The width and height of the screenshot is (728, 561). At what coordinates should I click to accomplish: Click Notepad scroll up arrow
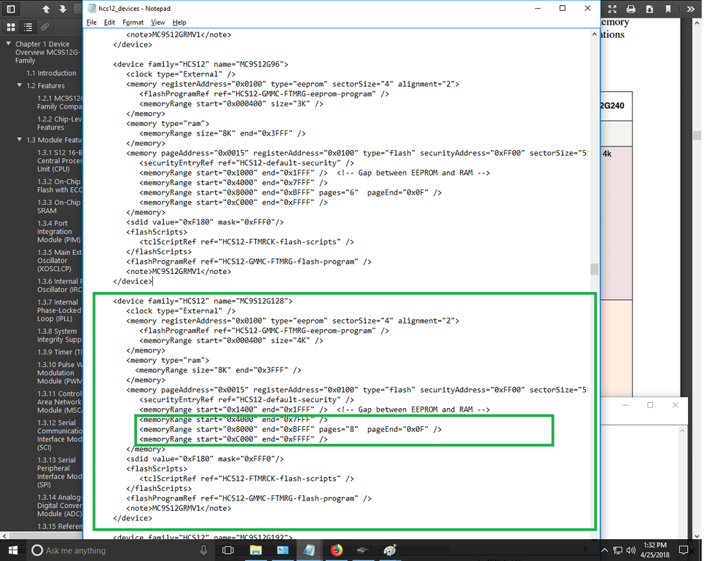595,34
